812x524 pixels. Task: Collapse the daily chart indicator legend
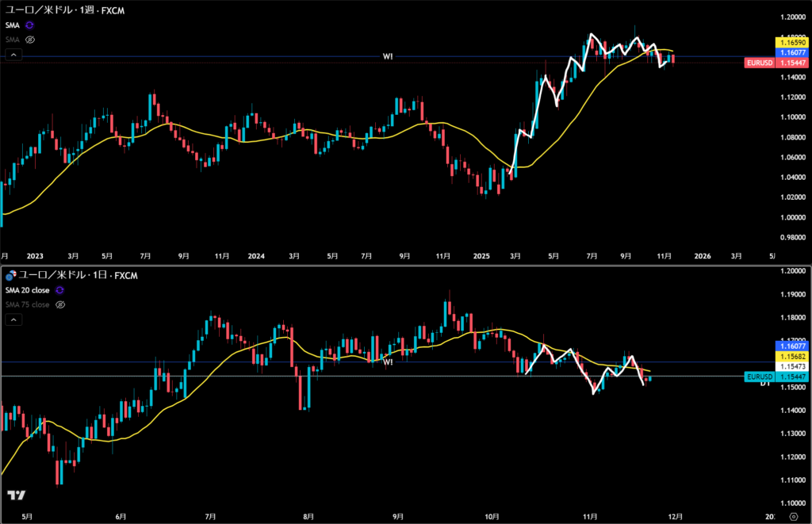(x=13, y=319)
